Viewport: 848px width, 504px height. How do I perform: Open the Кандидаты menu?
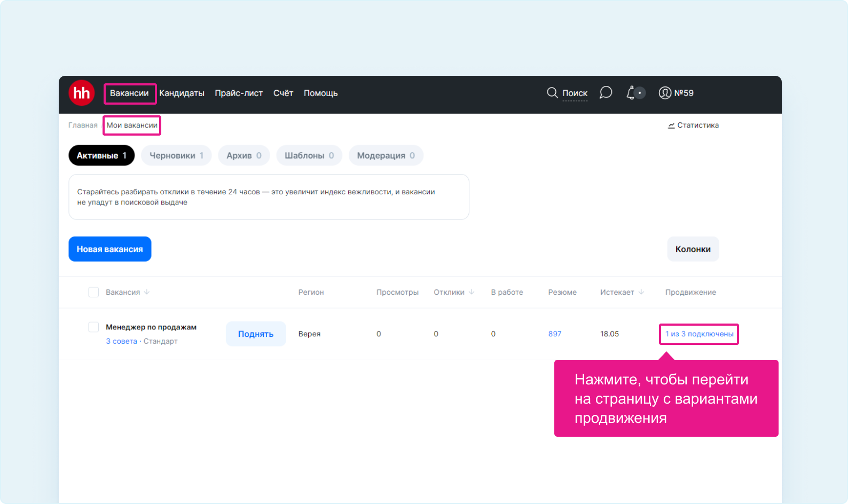tap(182, 93)
